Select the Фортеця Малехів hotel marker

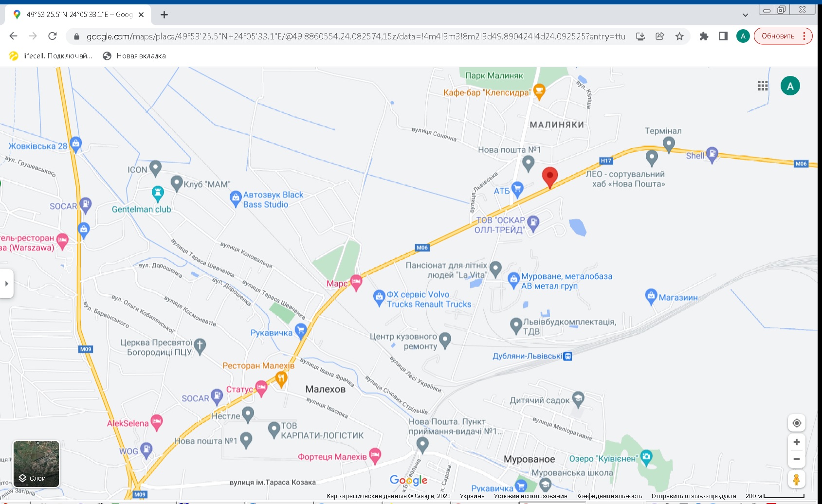pyautogui.click(x=374, y=455)
